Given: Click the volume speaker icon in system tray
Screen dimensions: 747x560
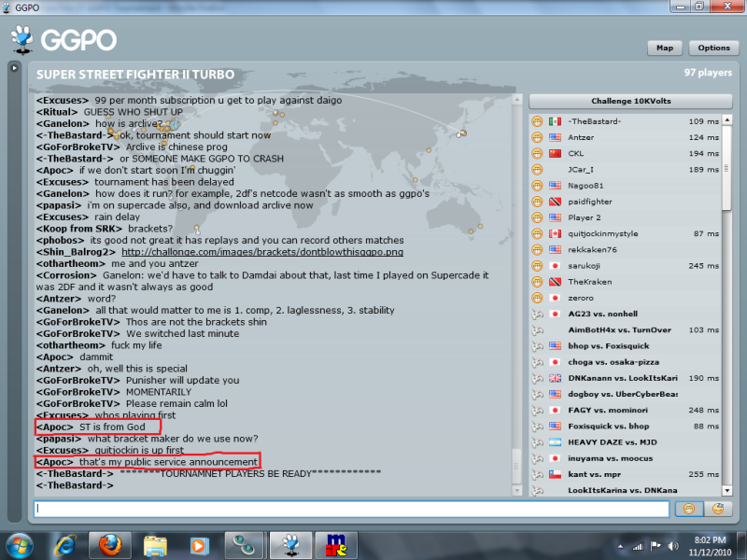Looking at the screenshot, I should [x=672, y=546].
